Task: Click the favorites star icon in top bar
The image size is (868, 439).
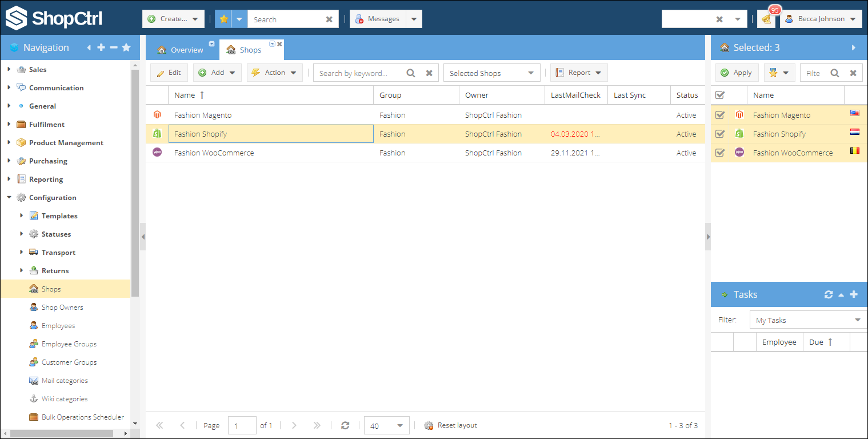Action: pyautogui.click(x=223, y=19)
